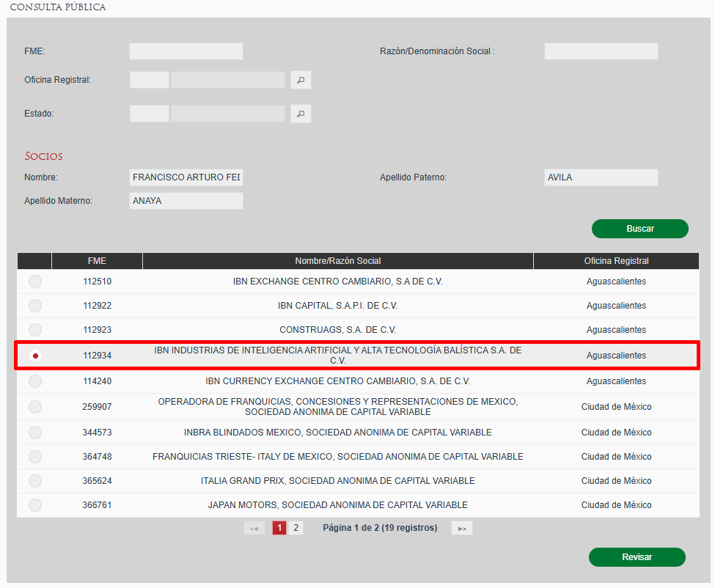This screenshot has height=588, width=715.
Task: Click the Estado code field
Action: click(150, 114)
